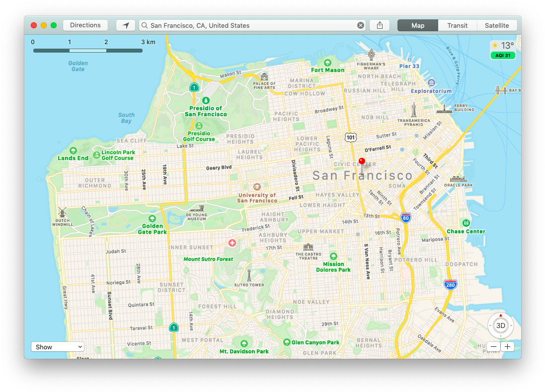This screenshot has width=545, height=392.
Task: Click the map distance scale bar
Action: coord(88,51)
